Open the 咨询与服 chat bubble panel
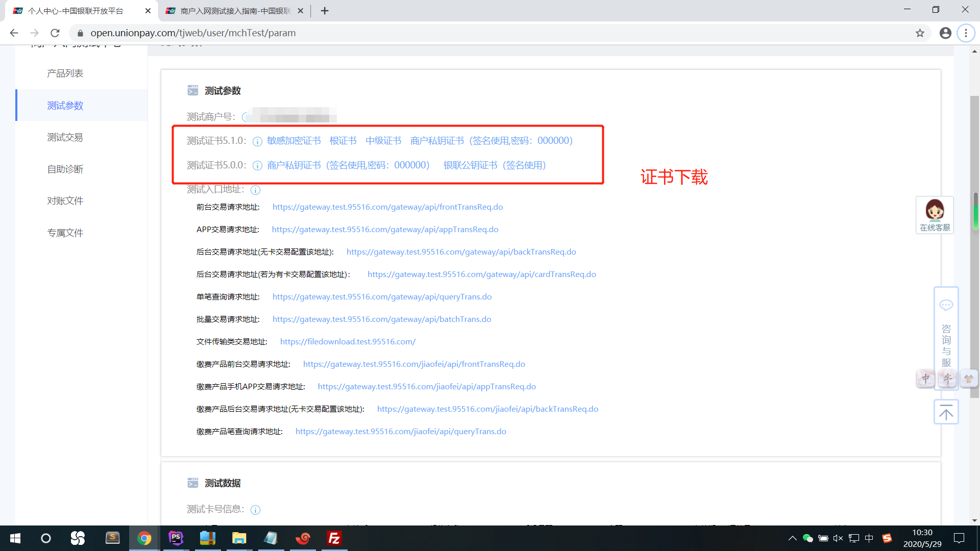The image size is (980, 551). (946, 305)
